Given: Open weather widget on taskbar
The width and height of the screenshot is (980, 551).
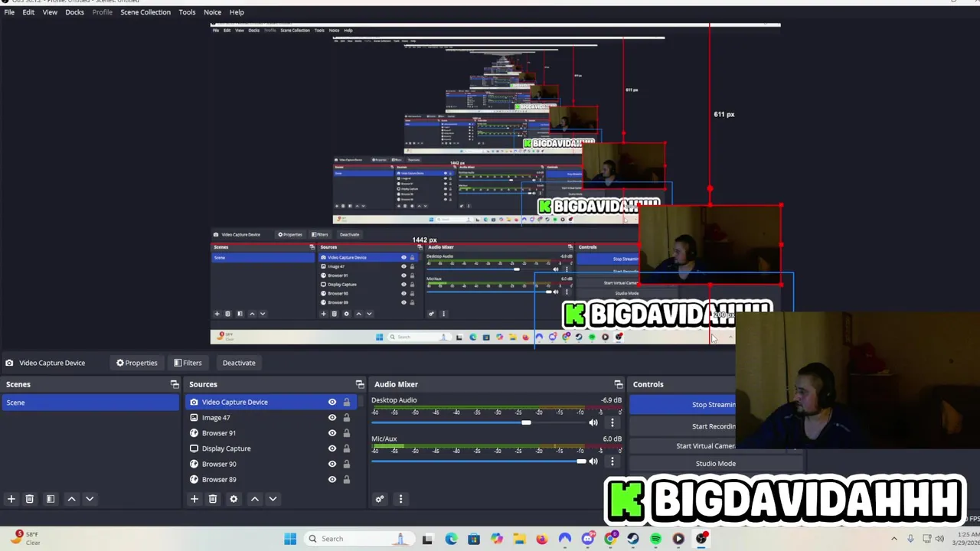Looking at the screenshot, I should [x=26, y=539].
